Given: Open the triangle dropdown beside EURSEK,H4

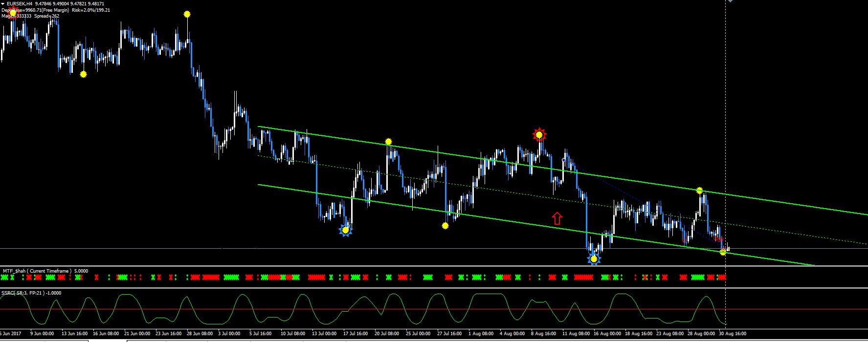Looking at the screenshot, I should 3,4.
